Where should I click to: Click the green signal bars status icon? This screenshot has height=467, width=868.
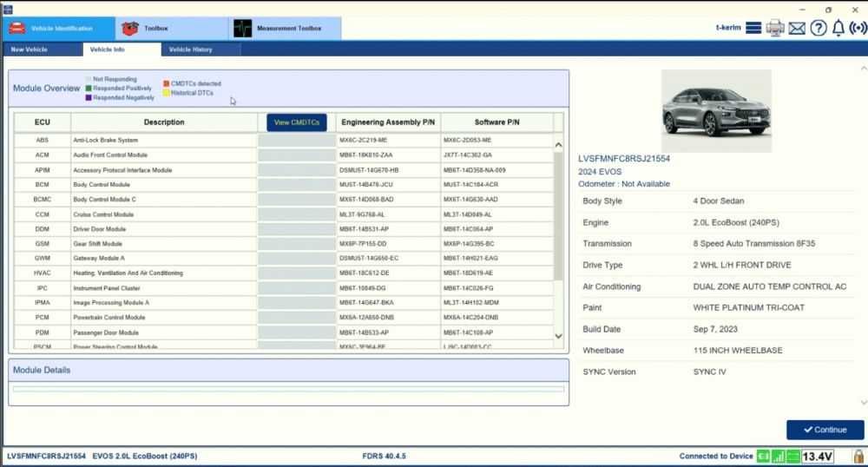[779, 456]
